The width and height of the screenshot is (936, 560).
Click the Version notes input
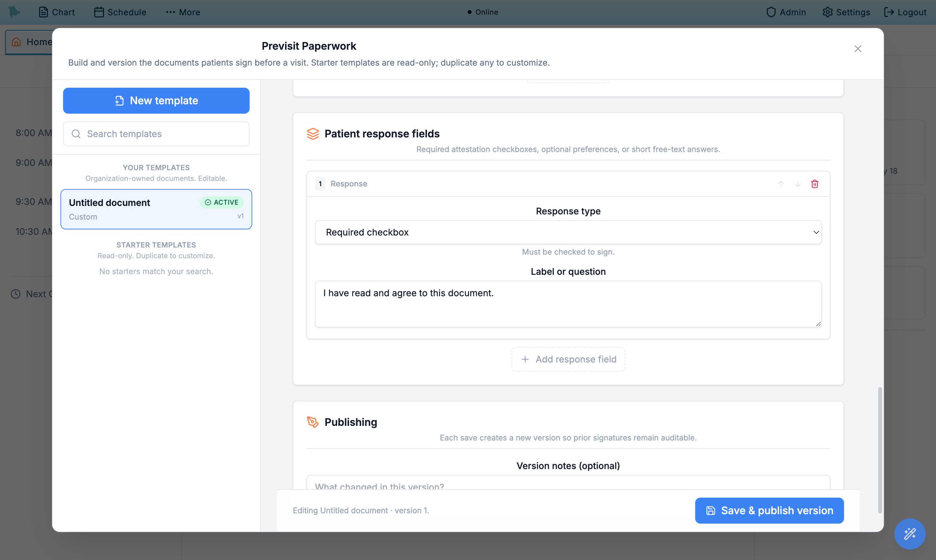tap(568, 483)
